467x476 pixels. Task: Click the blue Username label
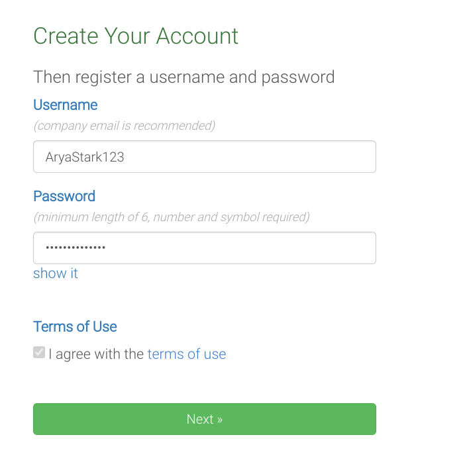tap(66, 105)
